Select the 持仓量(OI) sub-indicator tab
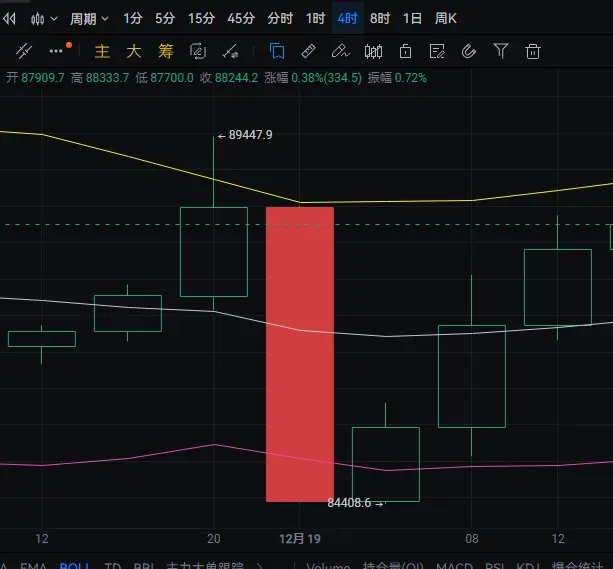 coord(393,565)
